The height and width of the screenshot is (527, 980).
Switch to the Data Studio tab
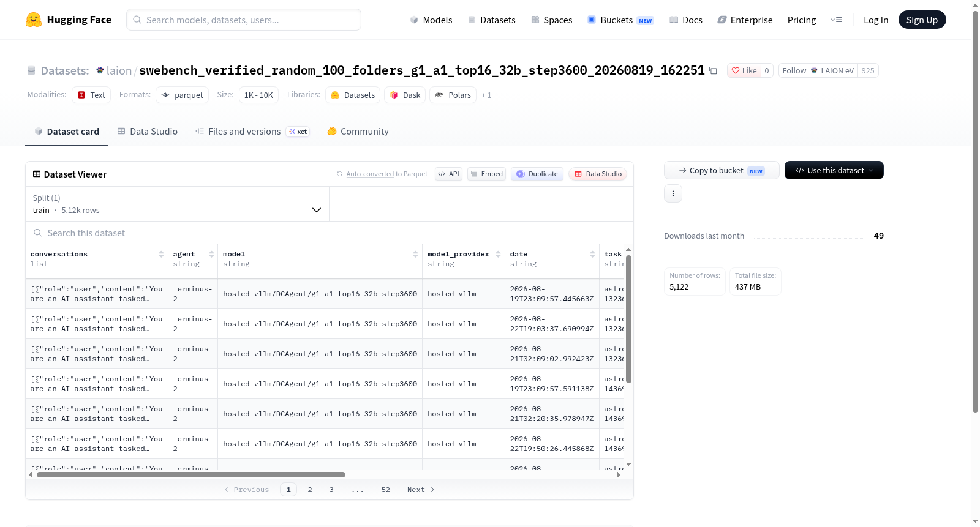coord(148,132)
